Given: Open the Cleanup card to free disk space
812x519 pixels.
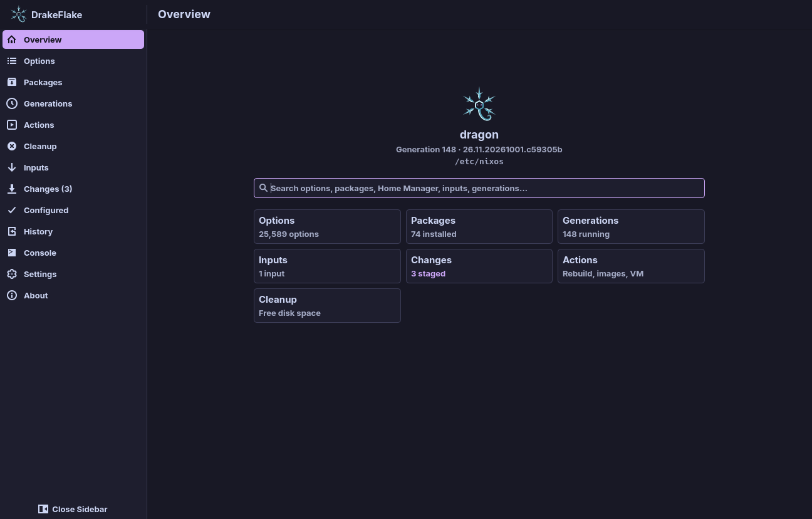Looking at the screenshot, I should [x=327, y=305].
